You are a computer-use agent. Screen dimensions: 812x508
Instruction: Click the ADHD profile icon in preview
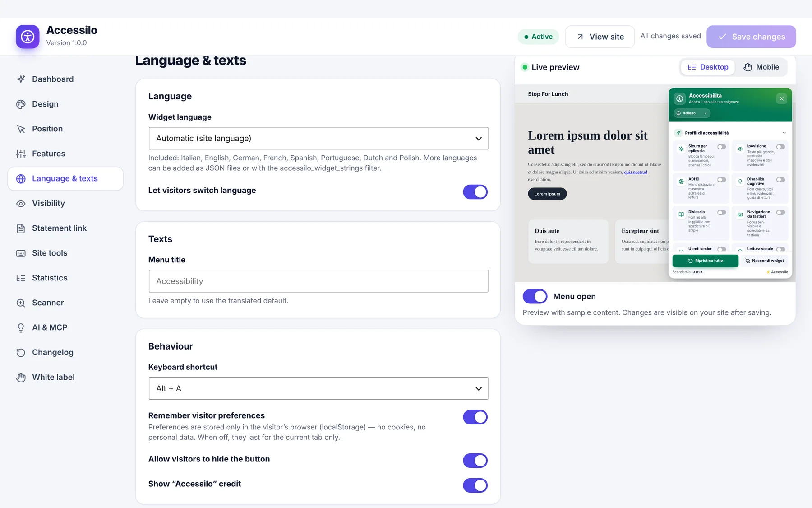point(681,182)
